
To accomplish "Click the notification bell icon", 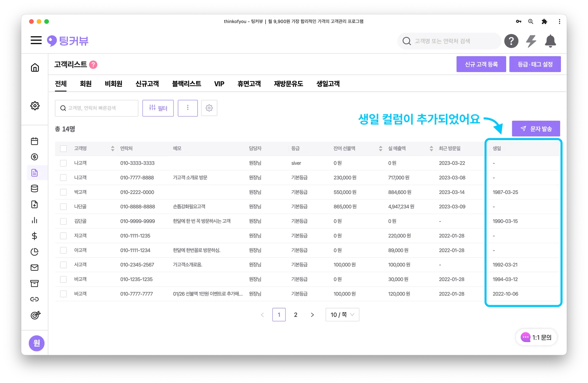I will pyautogui.click(x=550, y=41).
